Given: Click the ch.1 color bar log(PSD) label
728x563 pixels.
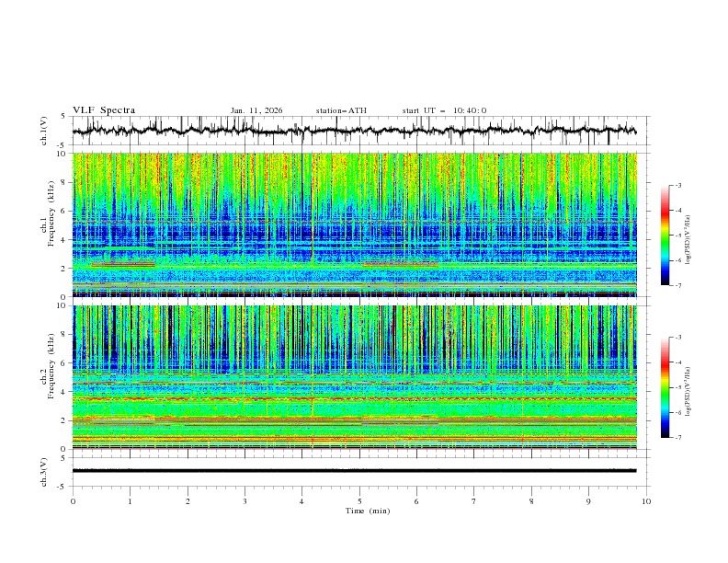Looking at the screenshot, I should pos(688,240).
